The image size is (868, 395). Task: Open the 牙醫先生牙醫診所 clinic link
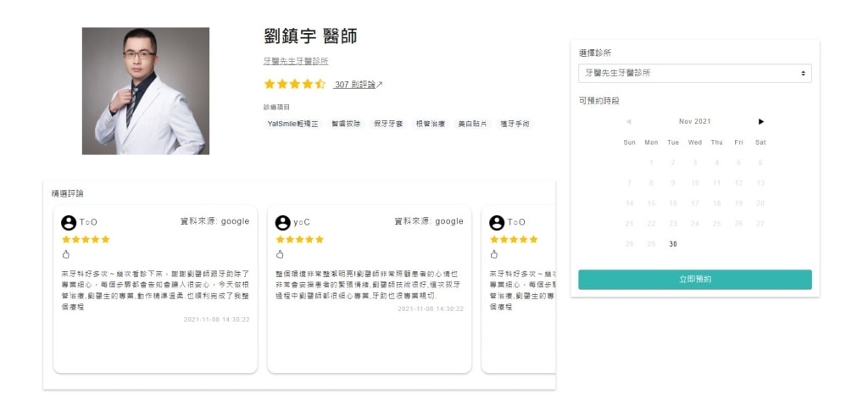(x=296, y=61)
